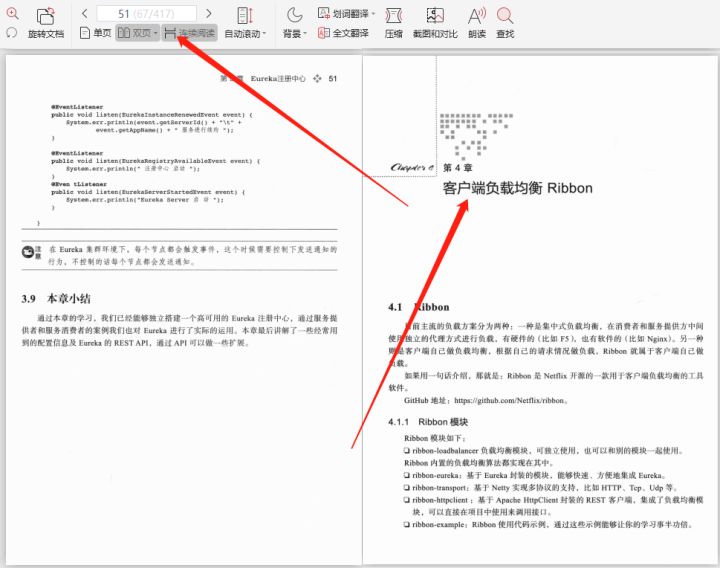The height and width of the screenshot is (568, 720).
Task: Go to the previous page with the left arrow
Action: click(84, 14)
